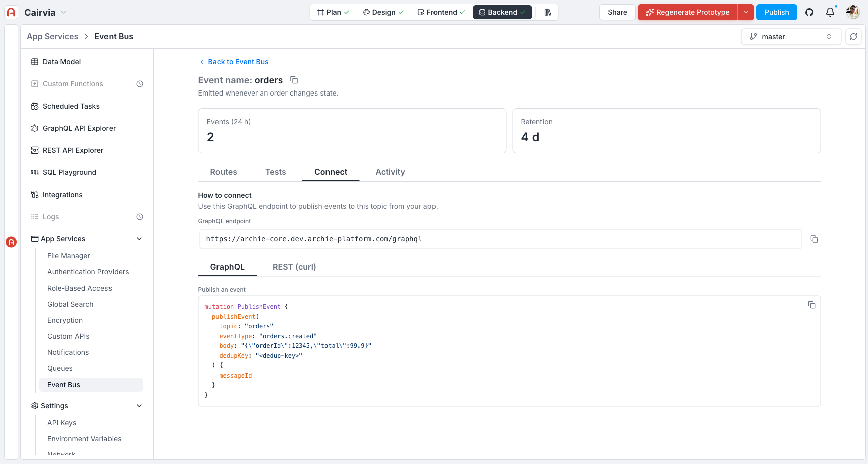Switch to the Plan stage tab

pyautogui.click(x=333, y=12)
